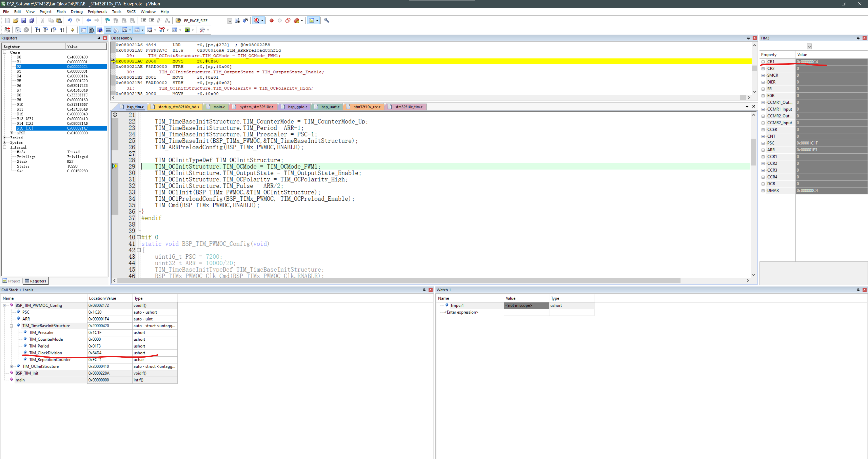Expand the Banked register group
The image size is (868, 459).
point(5,138)
